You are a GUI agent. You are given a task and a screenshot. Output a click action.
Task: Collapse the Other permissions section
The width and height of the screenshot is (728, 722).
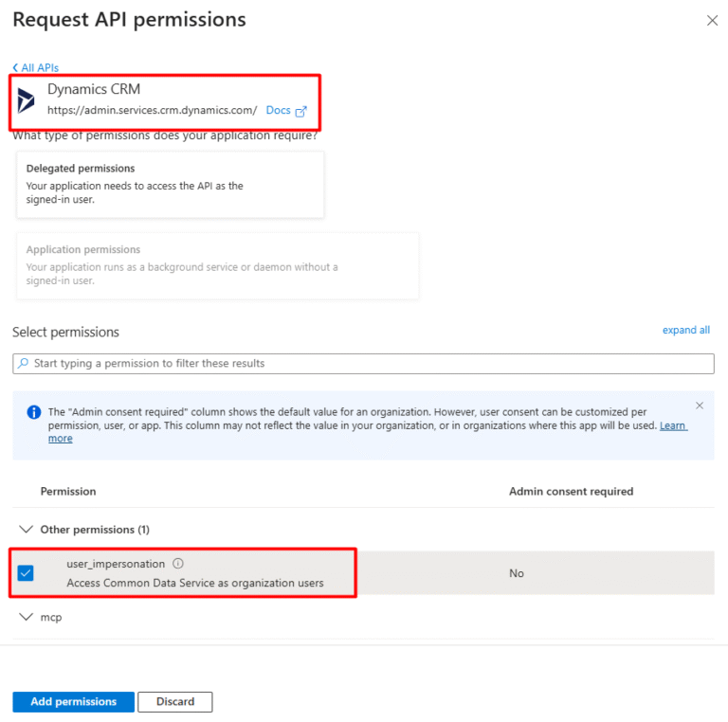click(x=27, y=530)
